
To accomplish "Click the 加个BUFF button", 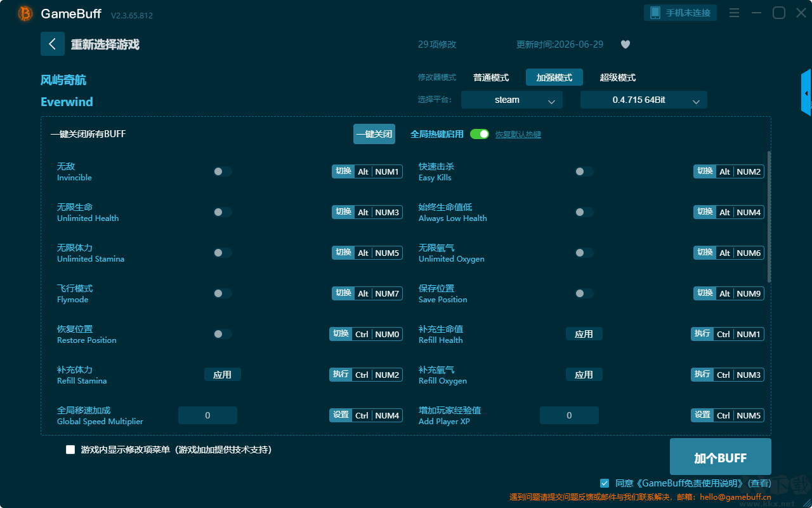I will tap(721, 457).
